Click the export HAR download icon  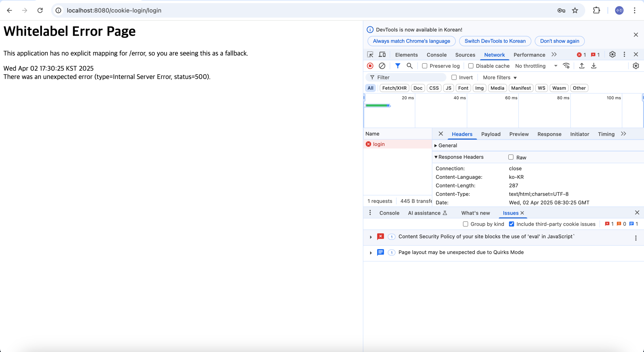coord(594,66)
